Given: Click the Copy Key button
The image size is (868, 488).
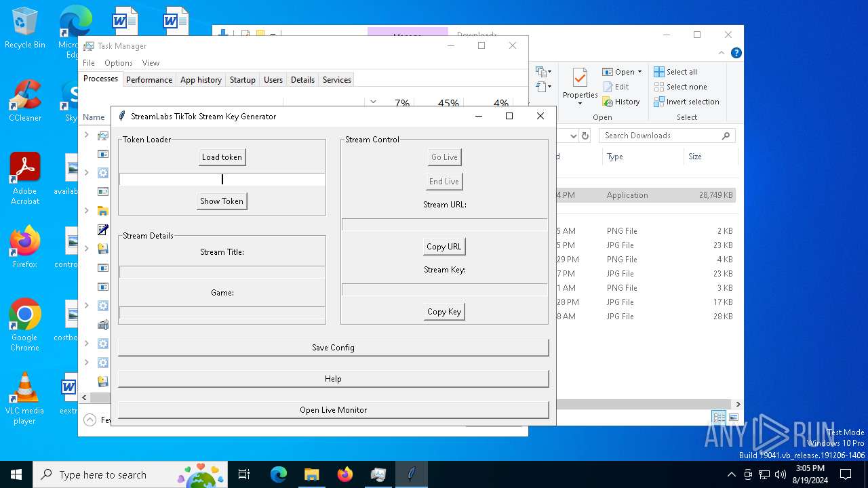Looking at the screenshot, I should click(x=444, y=312).
